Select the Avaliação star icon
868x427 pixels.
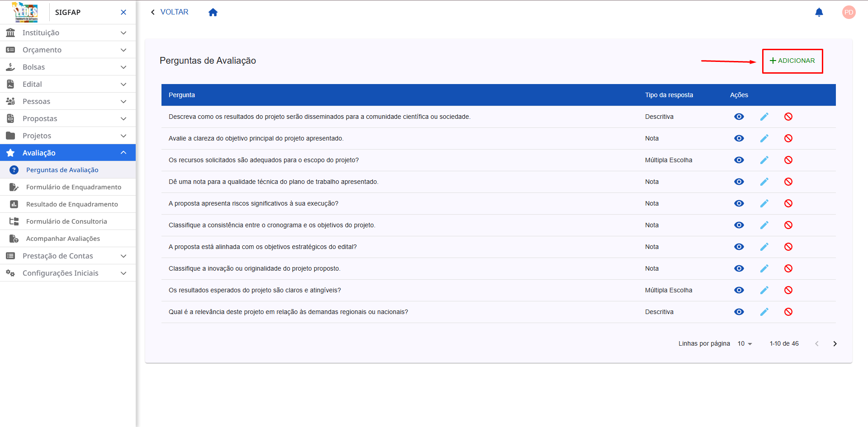pyautogui.click(x=9, y=152)
